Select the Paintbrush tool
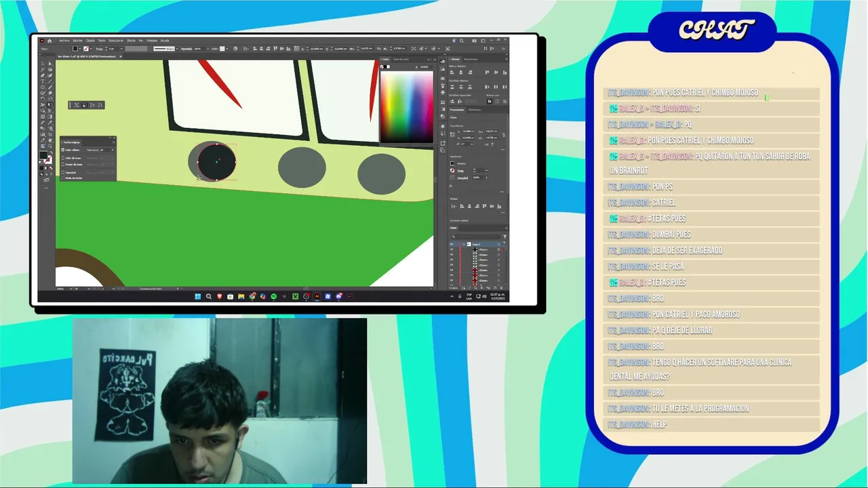868x488 pixels. [50, 87]
